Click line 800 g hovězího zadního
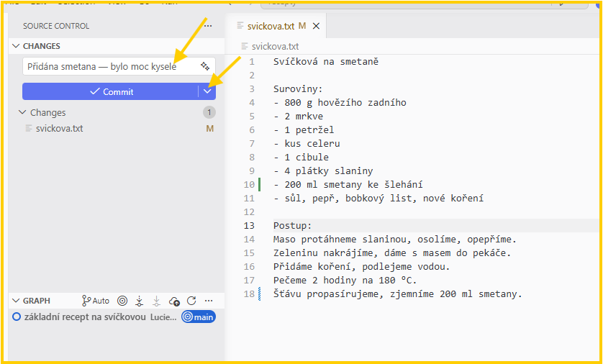This screenshot has height=364, width=603. tap(340, 103)
